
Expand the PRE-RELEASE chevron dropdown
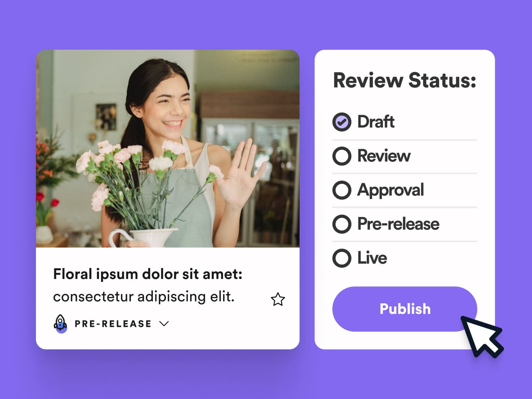click(164, 324)
